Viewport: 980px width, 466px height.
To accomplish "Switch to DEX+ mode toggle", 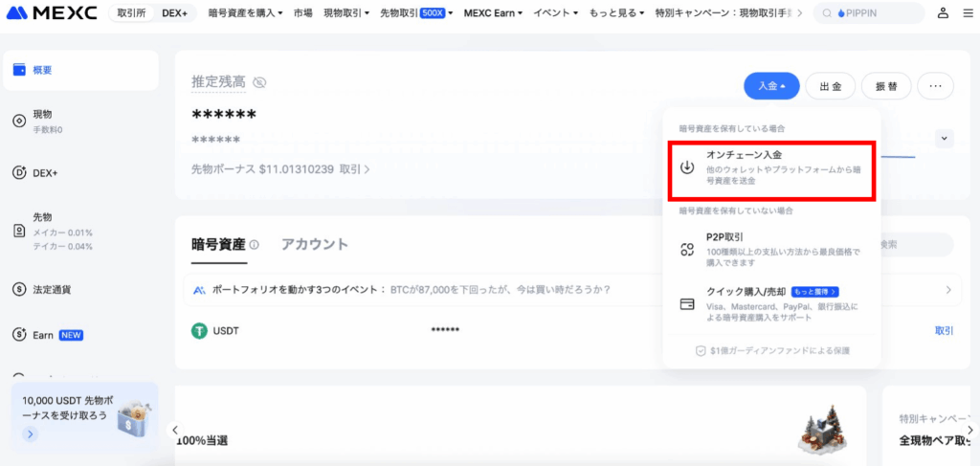I will (x=174, y=13).
